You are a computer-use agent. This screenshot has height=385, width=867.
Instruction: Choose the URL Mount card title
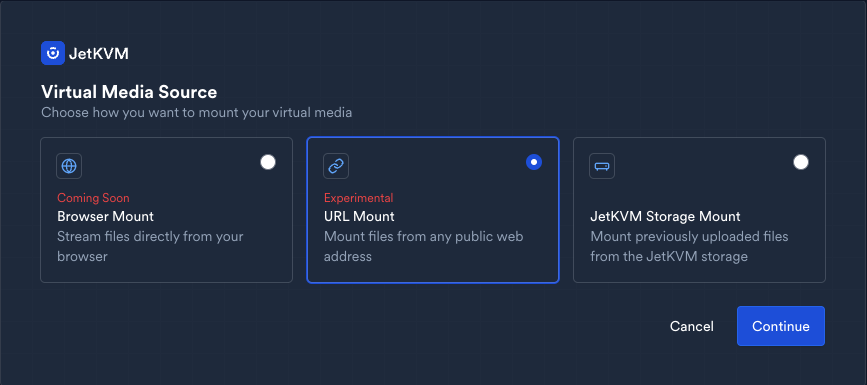(x=359, y=216)
